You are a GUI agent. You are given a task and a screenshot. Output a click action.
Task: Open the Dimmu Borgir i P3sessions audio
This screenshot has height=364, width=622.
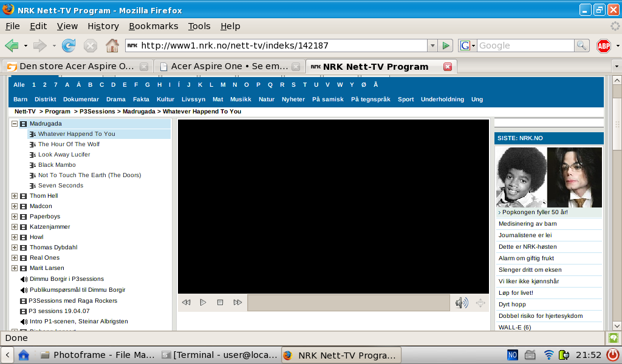pyautogui.click(x=67, y=279)
